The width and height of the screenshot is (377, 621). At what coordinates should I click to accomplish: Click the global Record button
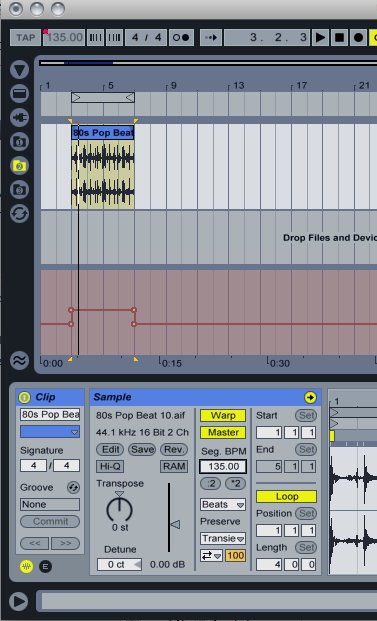coord(358,38)
